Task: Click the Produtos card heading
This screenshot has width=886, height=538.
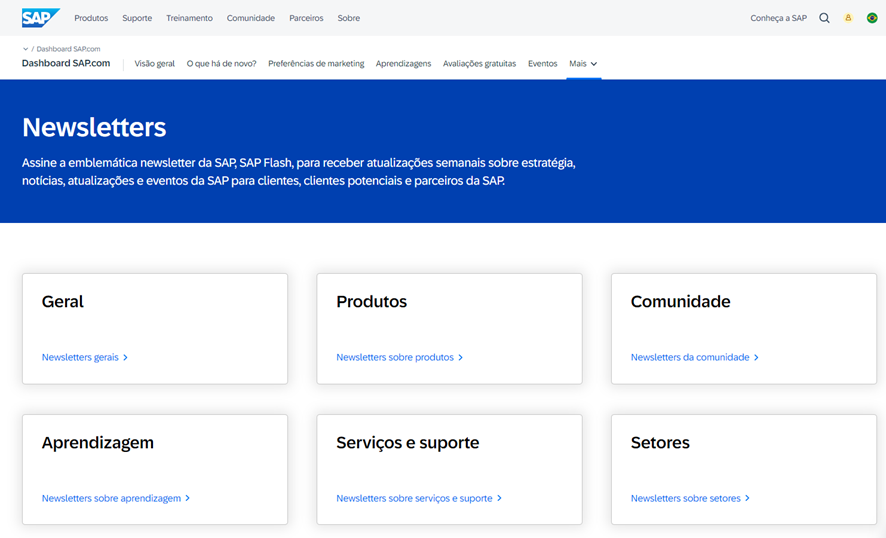Action: pyautogui.click(x=371, y=302)
